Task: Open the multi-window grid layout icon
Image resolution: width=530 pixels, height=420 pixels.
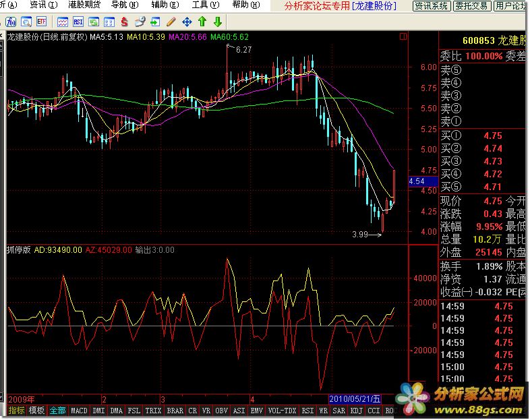Action: (109, 22)
